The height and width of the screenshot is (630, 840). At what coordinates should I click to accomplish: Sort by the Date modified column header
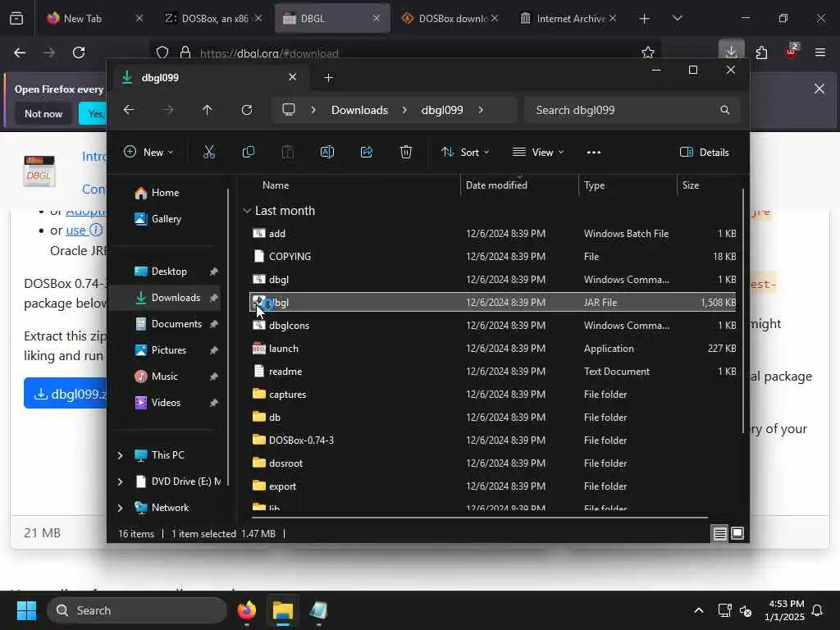496,185
